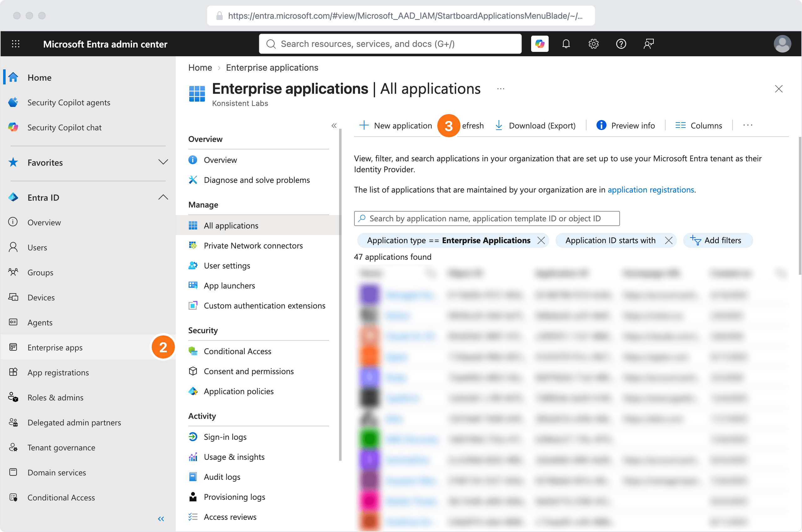
Task: Close the Enterprise applications blade
Action: 779,89
